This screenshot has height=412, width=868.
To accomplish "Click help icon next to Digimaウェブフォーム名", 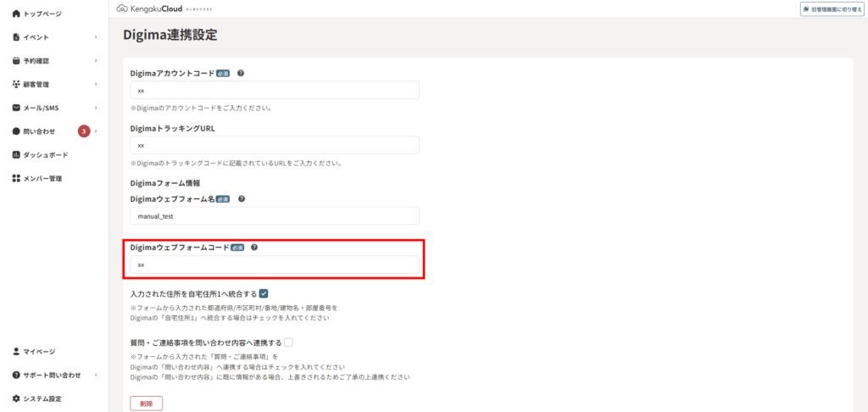I will [242, 199].
